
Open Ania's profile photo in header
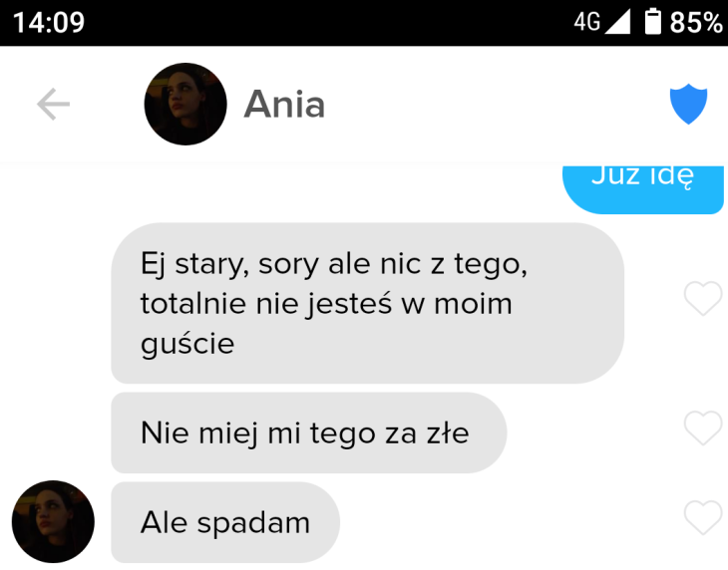[185, 104]
